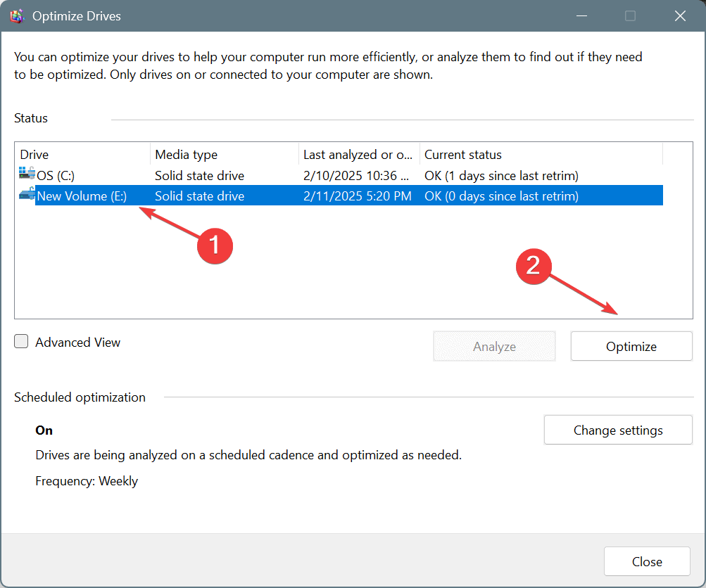
Task: Click the Analyze button
Action: click(494, 346)
